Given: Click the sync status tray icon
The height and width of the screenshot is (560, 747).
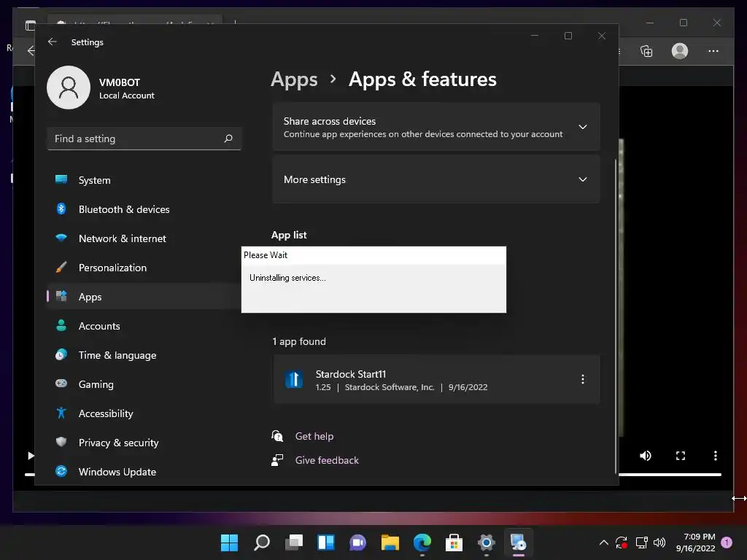Looking at the screenshot, I should coord(622,542).
